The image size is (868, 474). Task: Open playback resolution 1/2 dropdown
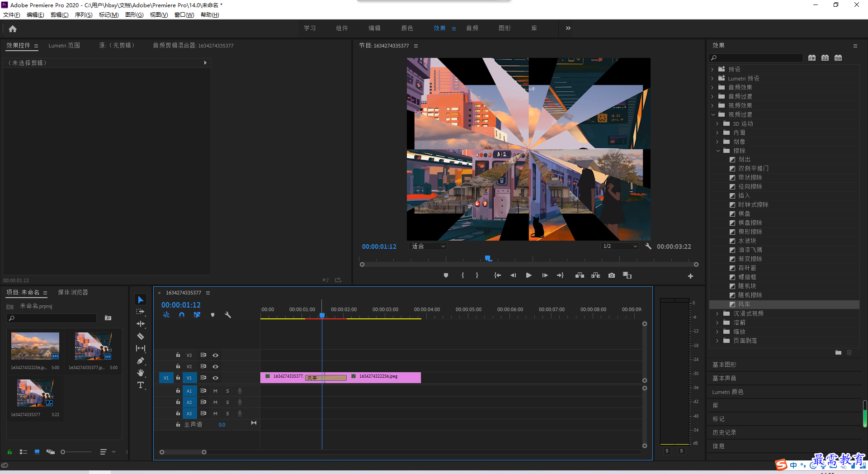pos(620,246)
